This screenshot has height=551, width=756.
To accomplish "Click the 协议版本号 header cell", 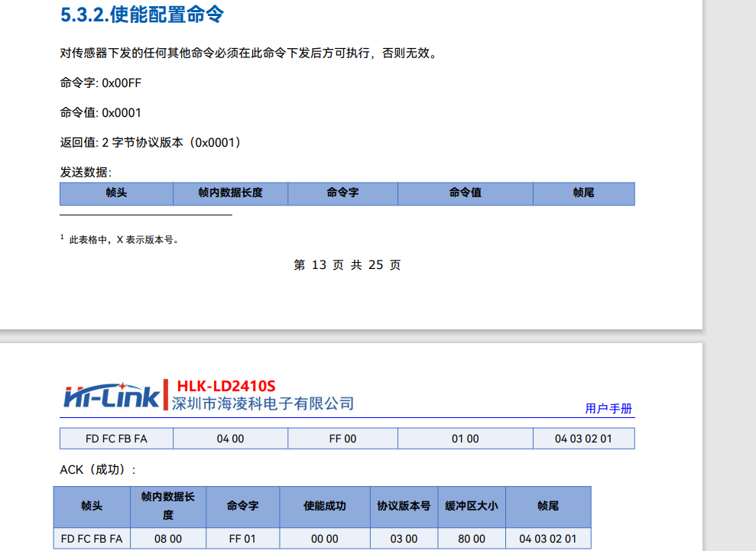I will pyautogui.click(x=404, y=506).
